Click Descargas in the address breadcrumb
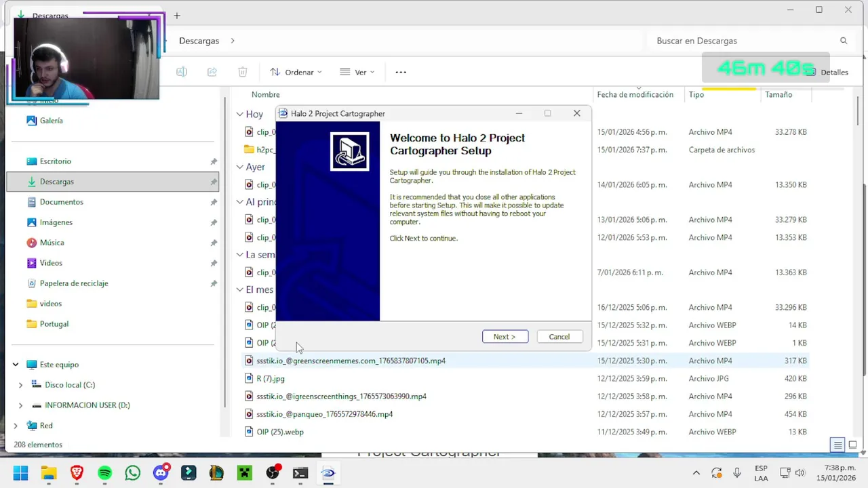The image size is (868, 488). click(199, 41)
